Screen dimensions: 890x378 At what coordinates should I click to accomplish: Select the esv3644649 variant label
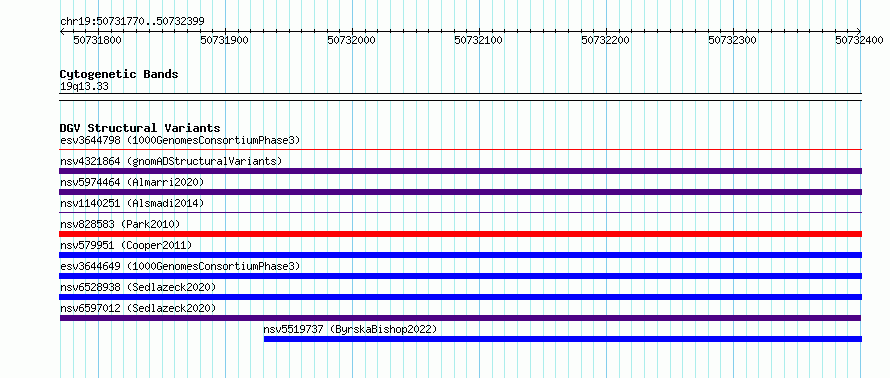(x=180, y=266)
